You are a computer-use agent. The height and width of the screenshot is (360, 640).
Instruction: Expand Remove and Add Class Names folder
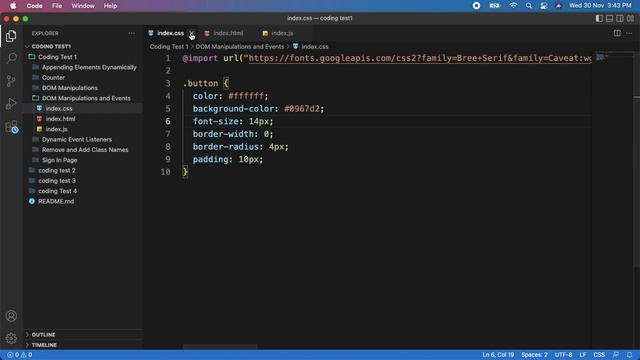click(83, 150)
